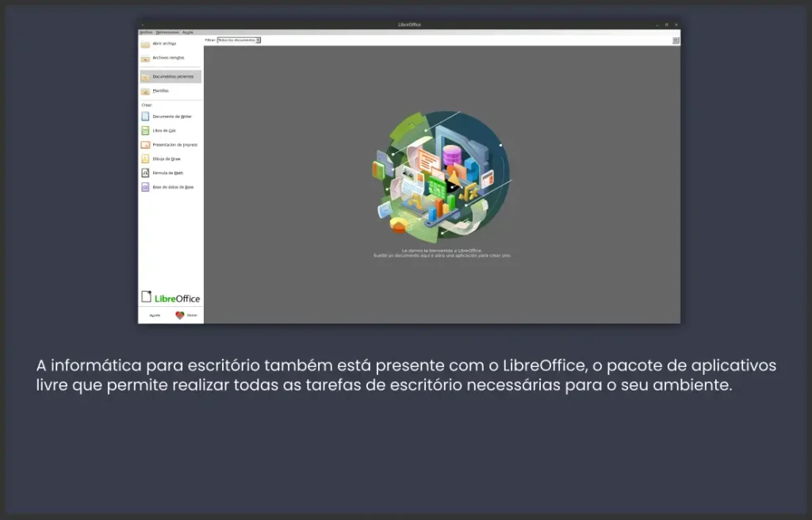Image resolution: width=812 pixels, height=520 pixels.
Task: Create a new Dibujo de Draw
Action: click(x=170, y=159)
